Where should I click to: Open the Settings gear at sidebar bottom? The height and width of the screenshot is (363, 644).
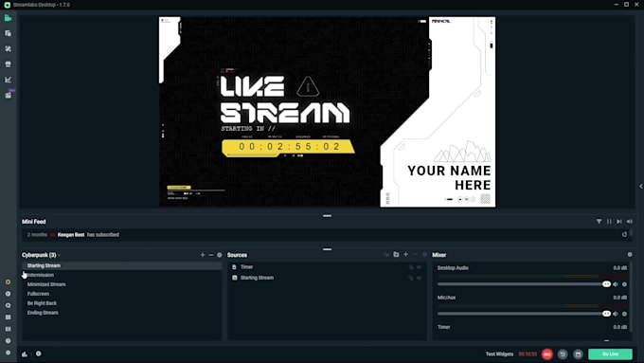point(8,353)
